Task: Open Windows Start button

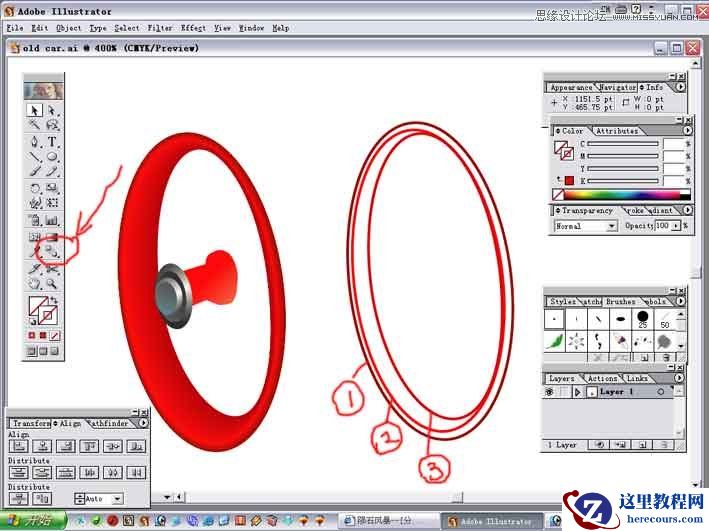Action: point(33,521)
